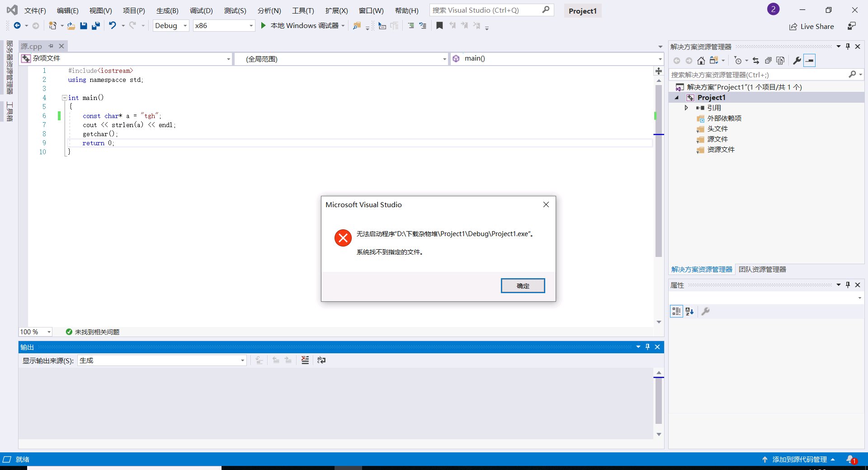Click the Find in Files icon
The width and height of the screenshot is (868, 470).
(357, 26)
